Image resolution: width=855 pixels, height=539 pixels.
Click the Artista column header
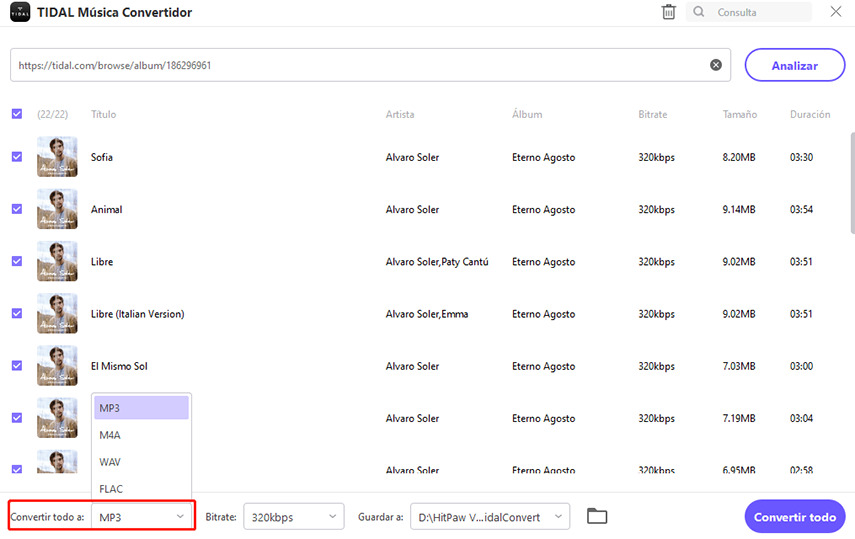400,114
